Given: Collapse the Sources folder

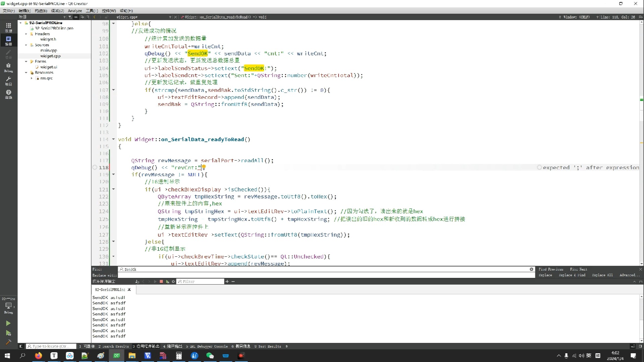Looking at the screenshot, I should [x=26, y=45].
